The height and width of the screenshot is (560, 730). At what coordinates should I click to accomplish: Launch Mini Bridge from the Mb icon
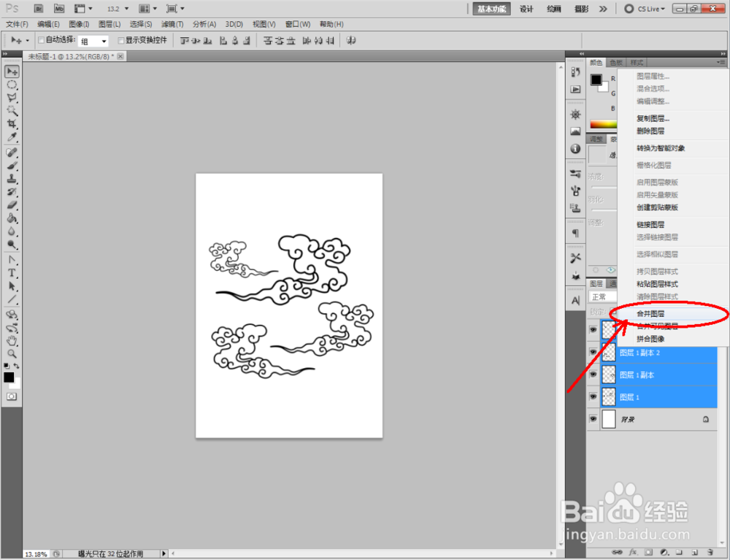pyautogui.click(x=59, y=8)
